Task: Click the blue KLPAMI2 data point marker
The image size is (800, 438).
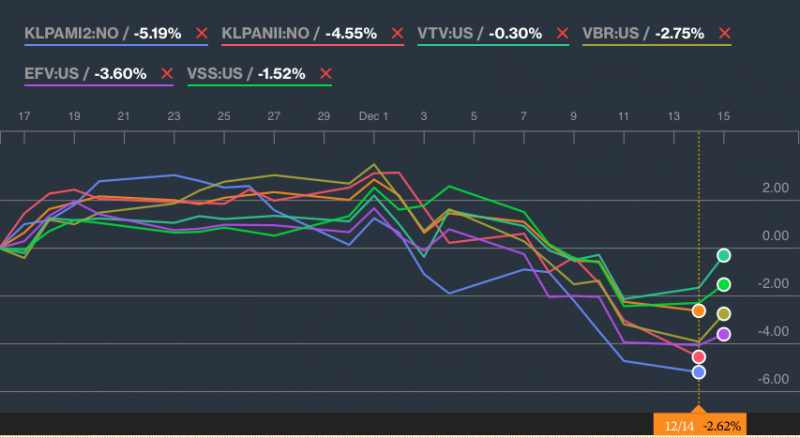Action: pos(698,372)
